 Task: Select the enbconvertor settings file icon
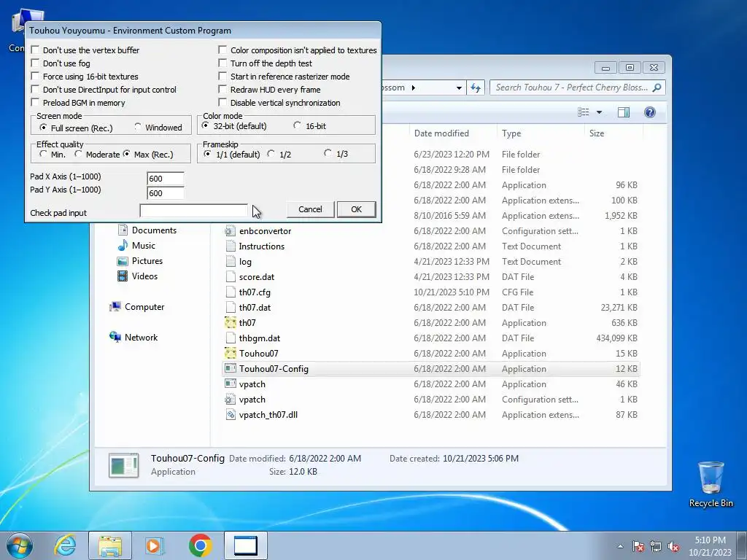tap(231, 231)
